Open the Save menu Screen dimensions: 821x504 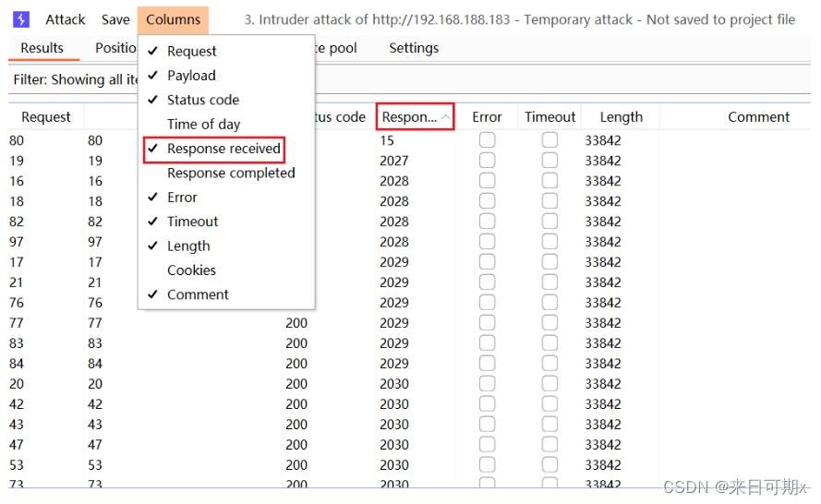point(115,20)
